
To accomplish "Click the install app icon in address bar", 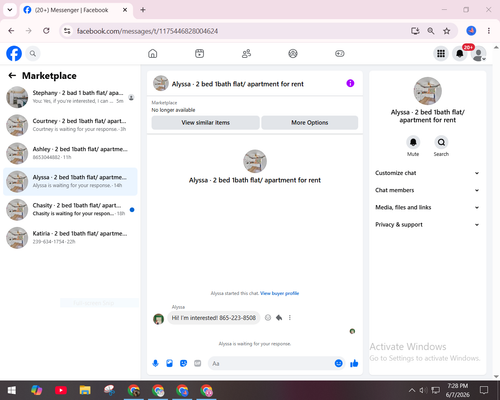I will [415, 31].
